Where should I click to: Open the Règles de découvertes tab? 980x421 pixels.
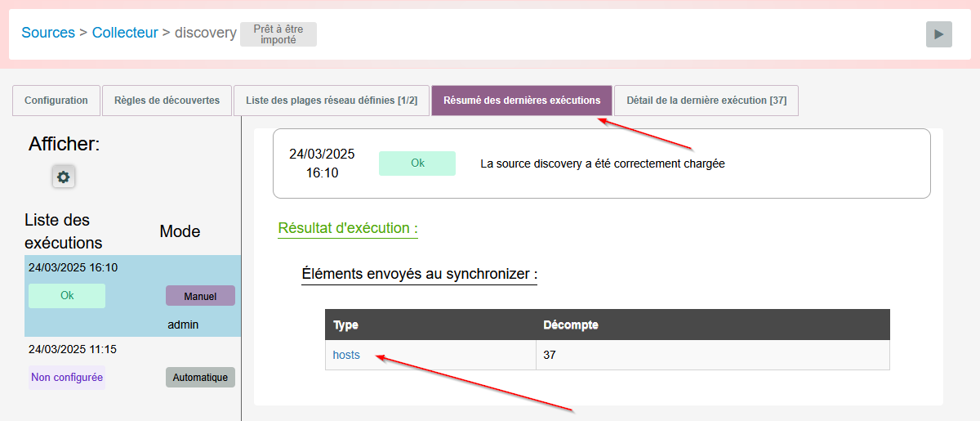point(167,101)
